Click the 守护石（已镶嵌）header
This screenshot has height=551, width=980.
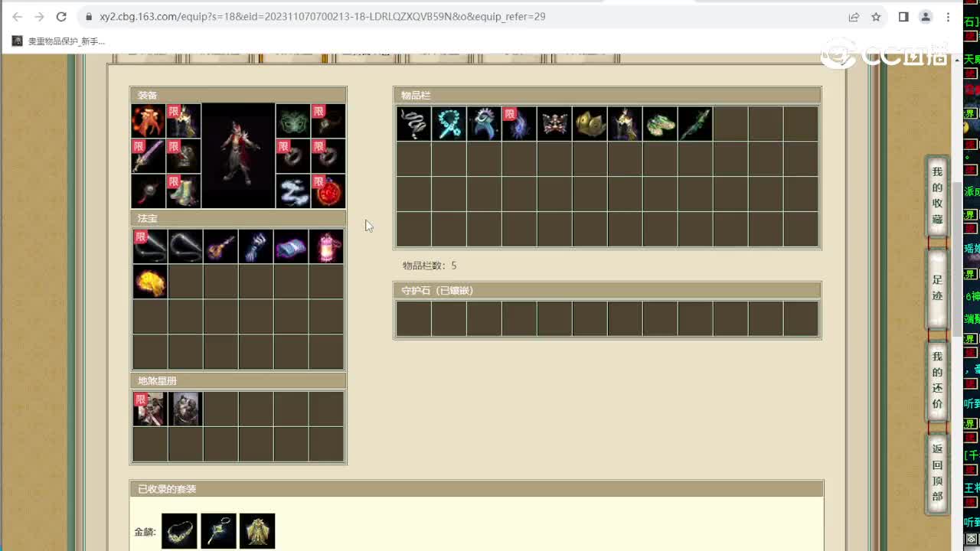click(607, 290)
